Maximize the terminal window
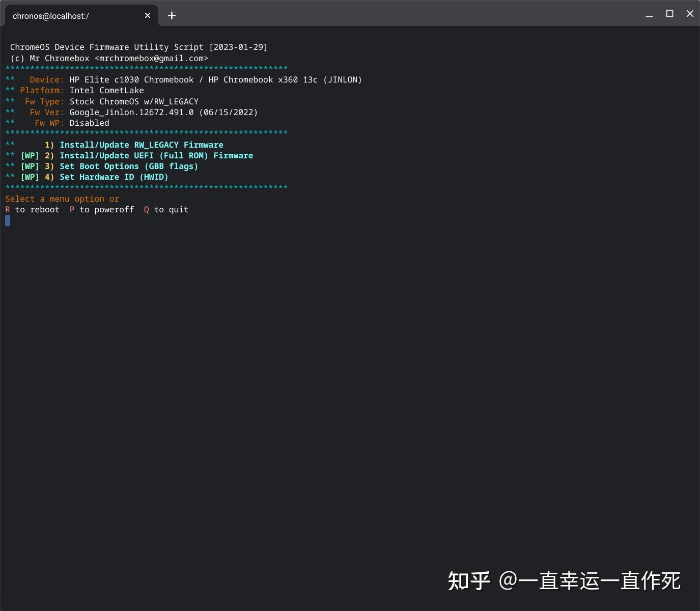 pos(669,14)
